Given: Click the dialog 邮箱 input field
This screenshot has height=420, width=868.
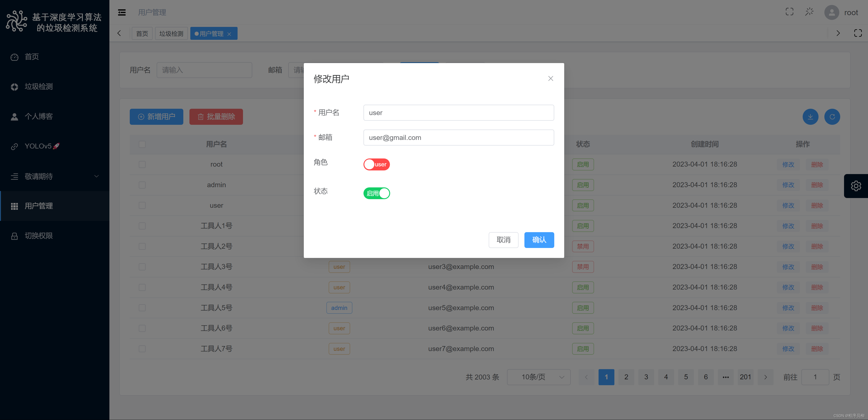Looking at the screenshot, I should [x=459, y=137].
